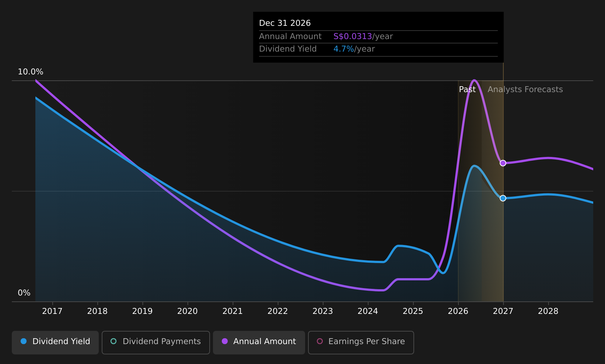Click the 2017 x-axis label
This screenshot has height=364, width=605.
pyautogui.click(x=52, y=311)
